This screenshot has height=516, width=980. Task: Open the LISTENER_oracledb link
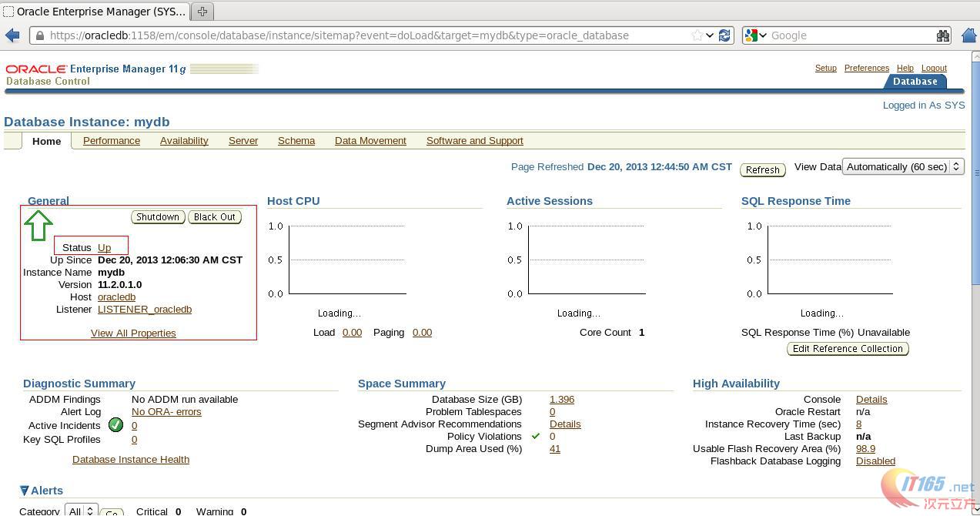coord(145,309)
